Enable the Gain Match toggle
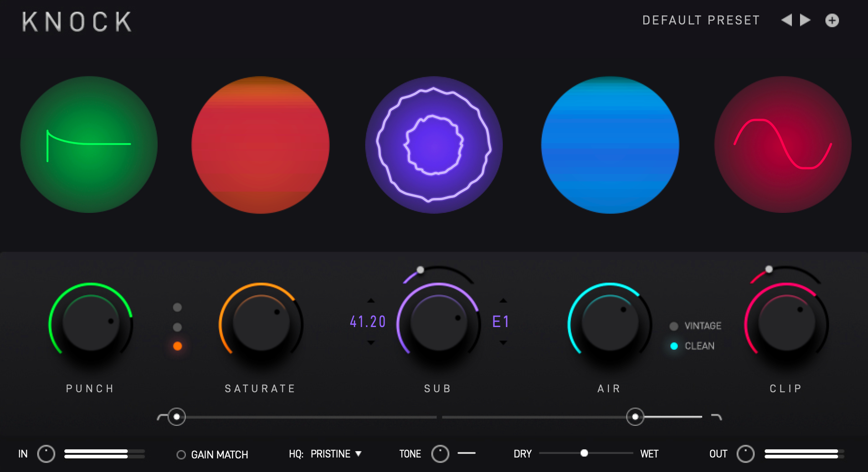868x472 pixels. tap(180, 454)
